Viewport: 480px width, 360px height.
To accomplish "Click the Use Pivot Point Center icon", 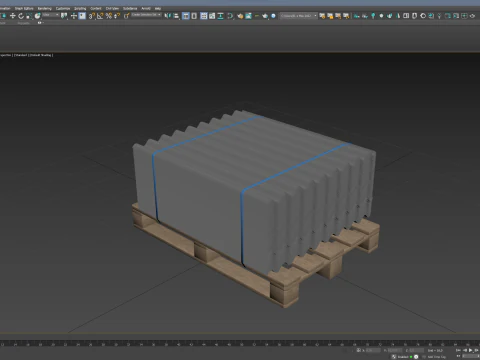I will (x=64, y=16).
